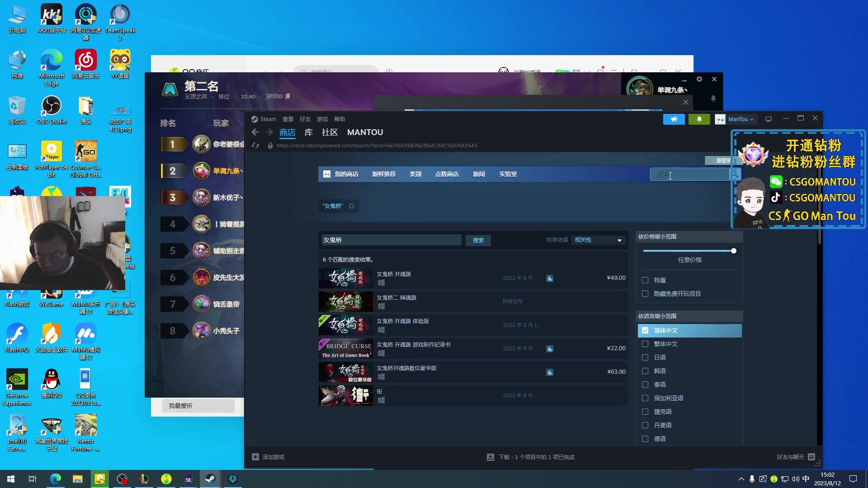Viewport: 868px width, 488px height.
Task: Click the Steam store home icon
Action: (x=326, y=174)
